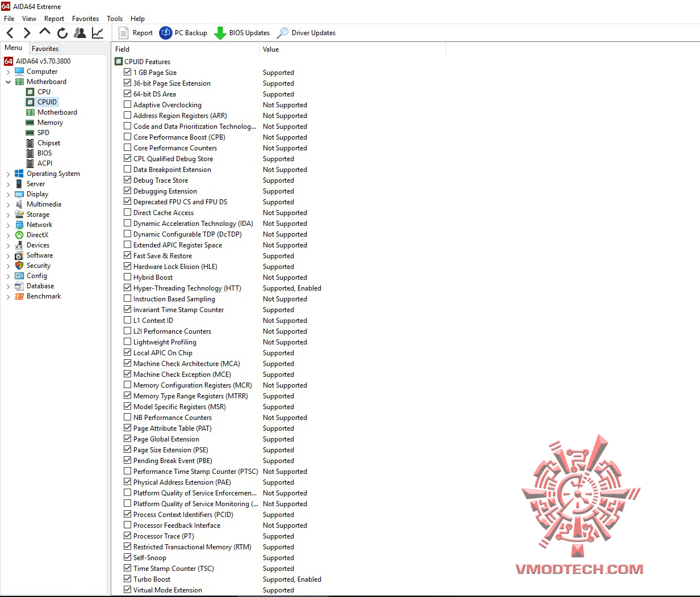Expand the Display tree node

8,195
